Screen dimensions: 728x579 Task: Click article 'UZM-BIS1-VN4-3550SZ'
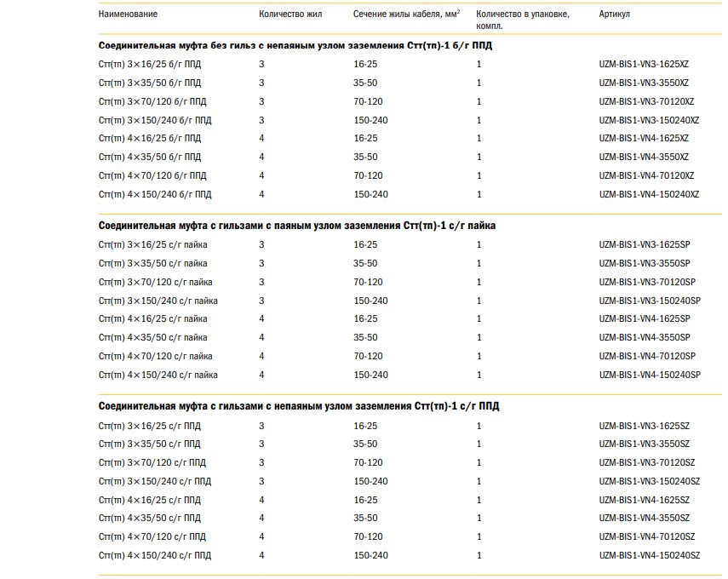pos(645,519)
